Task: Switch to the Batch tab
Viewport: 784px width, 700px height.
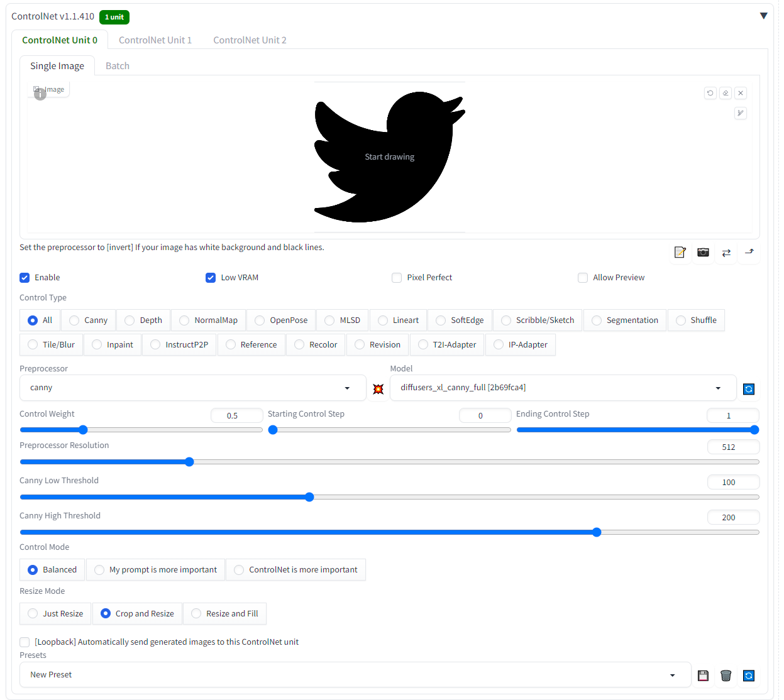Action: pos(118,66)
